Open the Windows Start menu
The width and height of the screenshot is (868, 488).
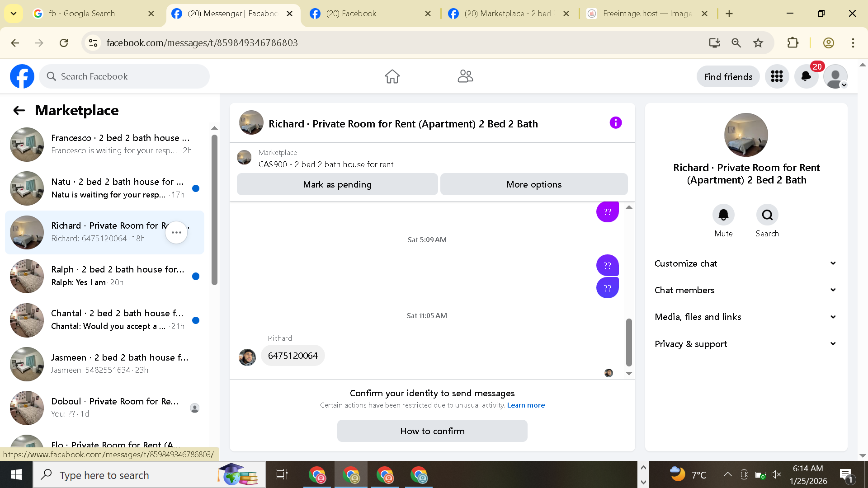(16, 474)
